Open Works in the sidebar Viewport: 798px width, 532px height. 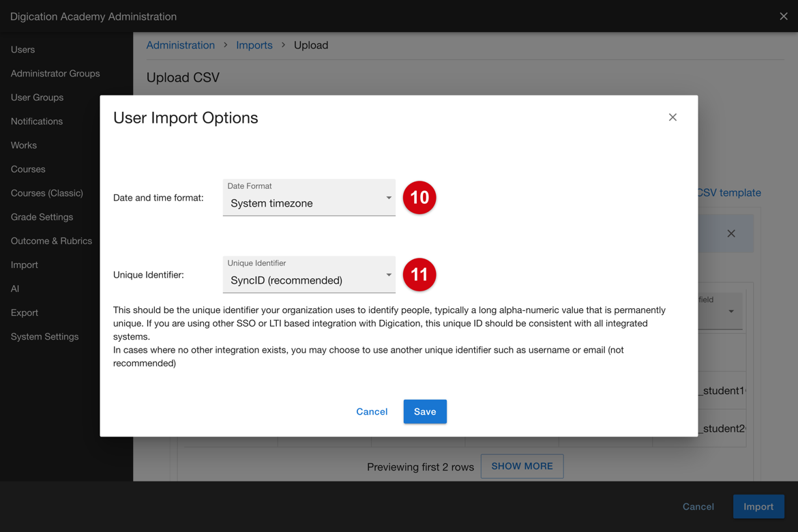pos(23,145)
